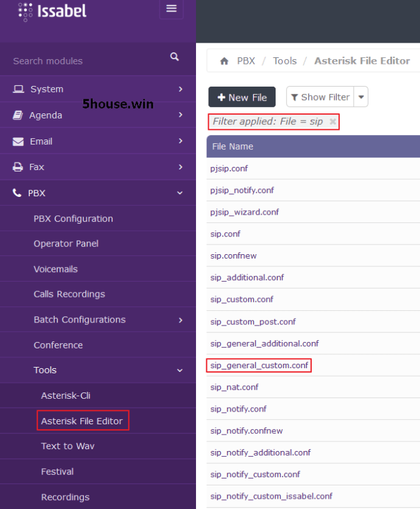Toggle the hamburger menu button

171,9
